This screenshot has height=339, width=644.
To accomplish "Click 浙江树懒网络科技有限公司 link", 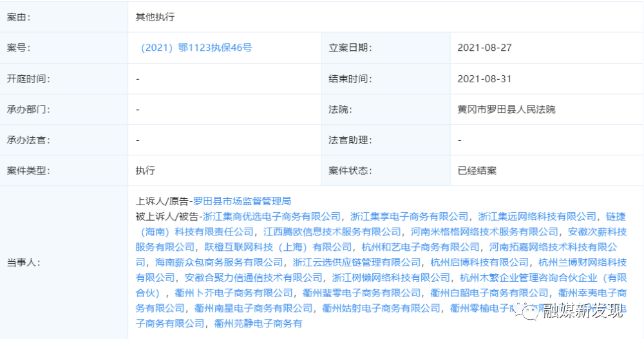I will pyautogui.click(x=391, y=278).
